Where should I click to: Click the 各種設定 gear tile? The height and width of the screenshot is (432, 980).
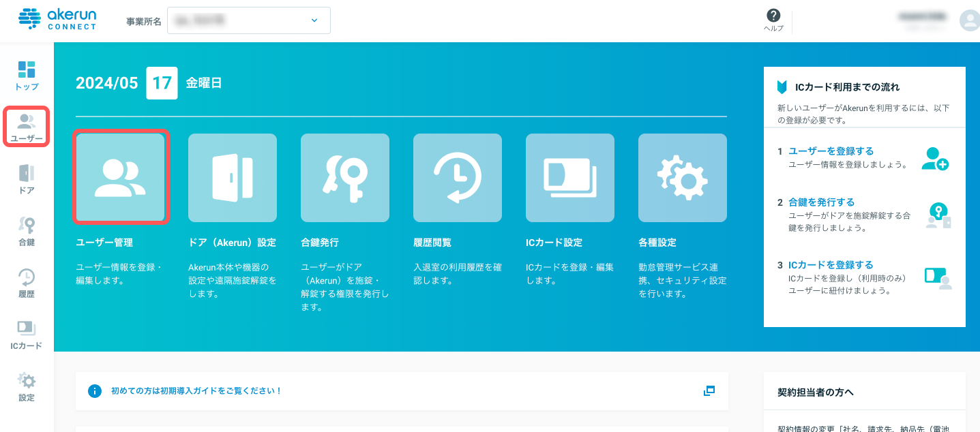point(683,178)
